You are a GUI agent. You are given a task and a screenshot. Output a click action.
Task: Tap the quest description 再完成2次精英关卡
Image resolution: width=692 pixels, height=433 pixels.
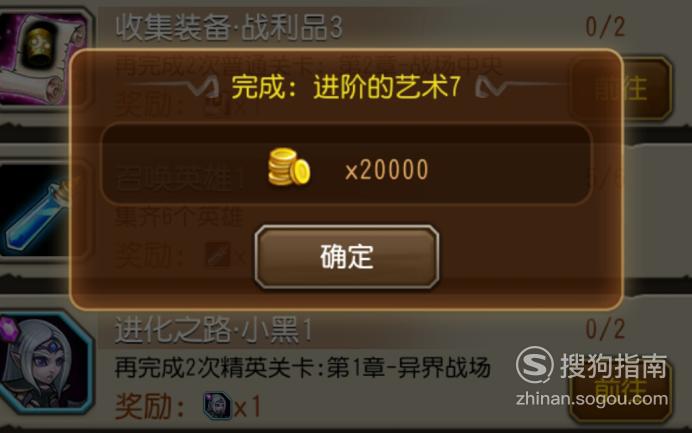[x=303, y=367]
